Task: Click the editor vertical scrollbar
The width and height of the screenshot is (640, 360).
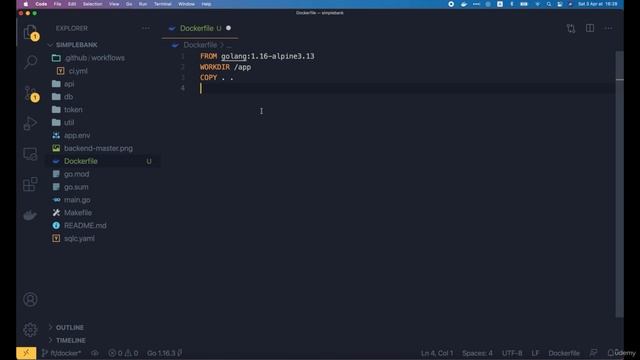Action: [x=619, y=184]
